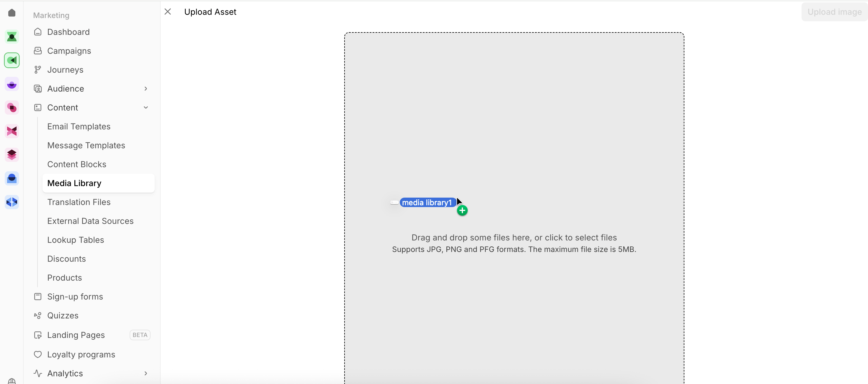Open the stacked layers app icon

[12, 155]
